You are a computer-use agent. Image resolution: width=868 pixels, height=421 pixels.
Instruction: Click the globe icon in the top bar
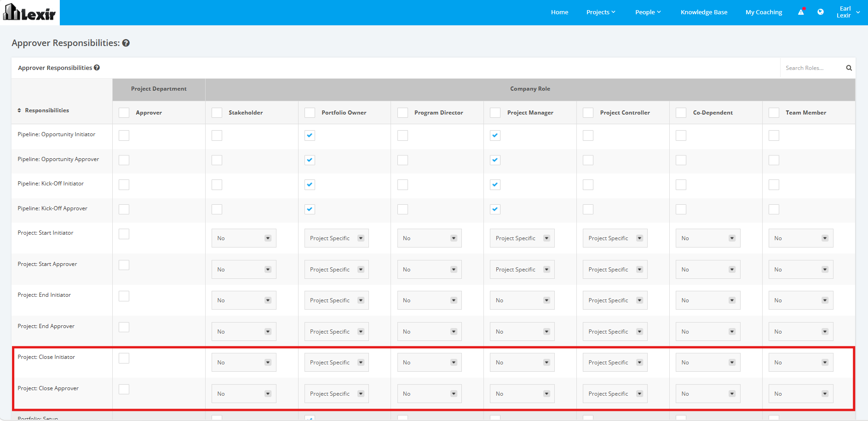pyautogui.click(x=821, y=12)
